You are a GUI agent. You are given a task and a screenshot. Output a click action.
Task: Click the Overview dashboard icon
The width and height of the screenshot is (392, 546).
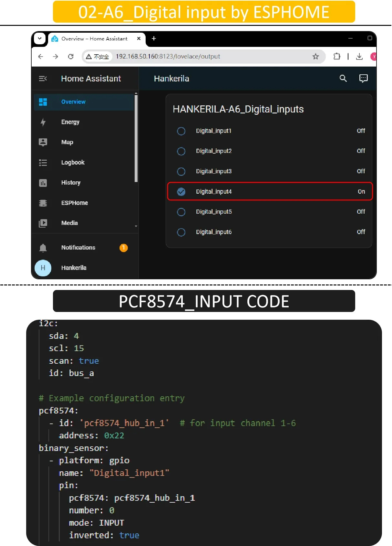click(43, 102)
